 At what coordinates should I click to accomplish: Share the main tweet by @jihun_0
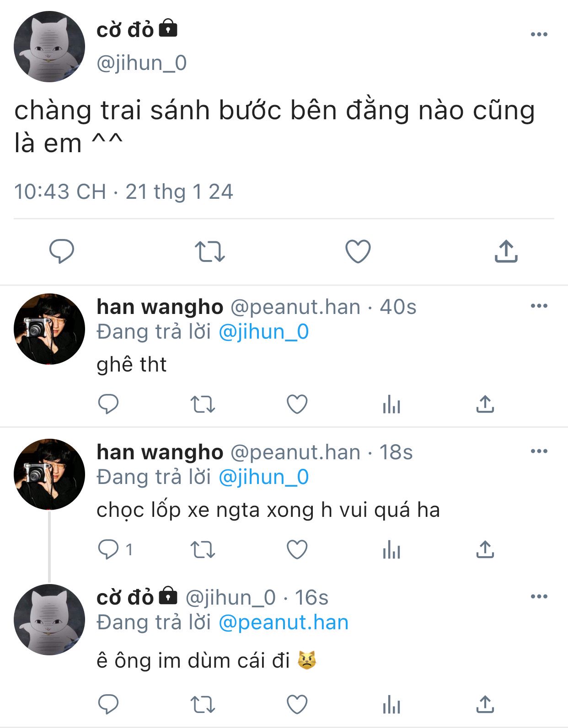506,250
